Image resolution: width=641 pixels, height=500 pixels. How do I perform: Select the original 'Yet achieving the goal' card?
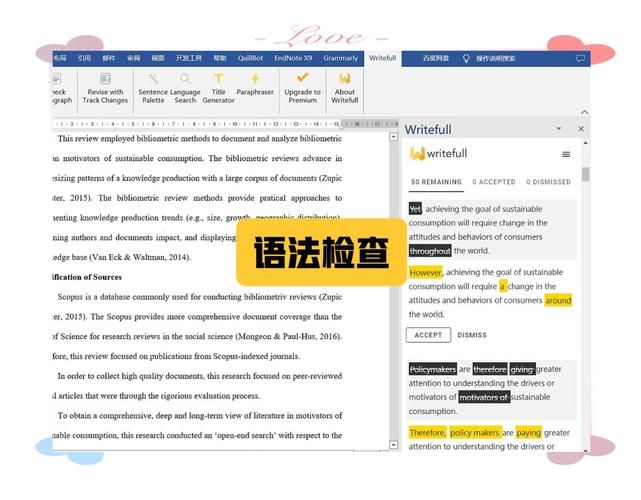point(492,229)
